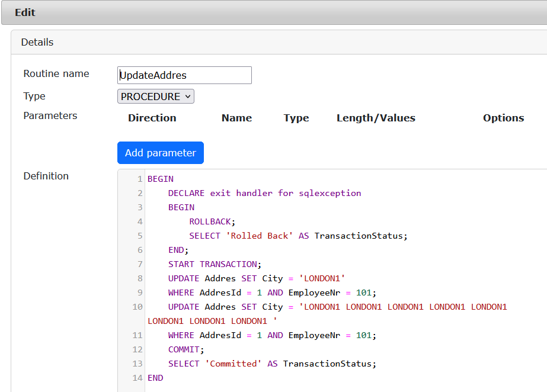The width and height of the screenshot is (547, 392).
Task: Click the Length/Values column header
Action: 376,118
